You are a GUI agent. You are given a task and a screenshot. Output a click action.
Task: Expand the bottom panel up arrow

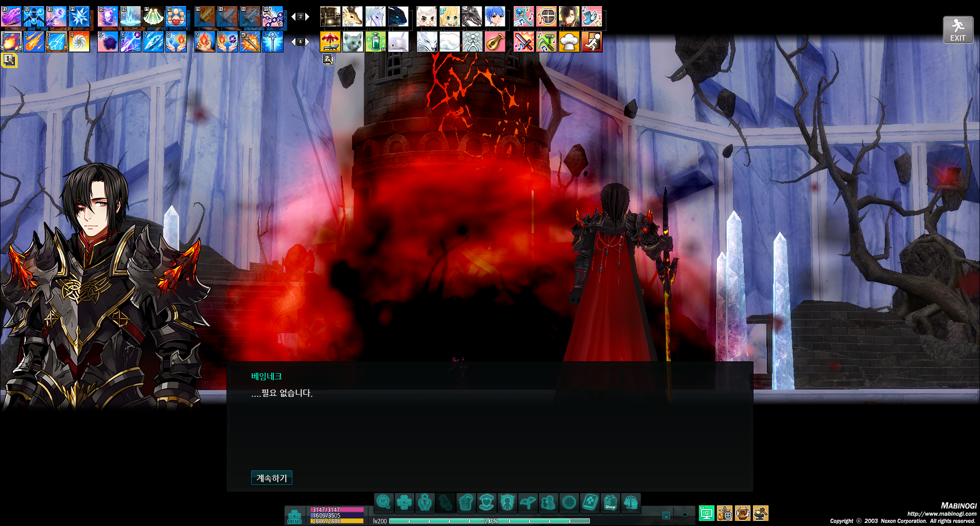[x=685, y=514]
